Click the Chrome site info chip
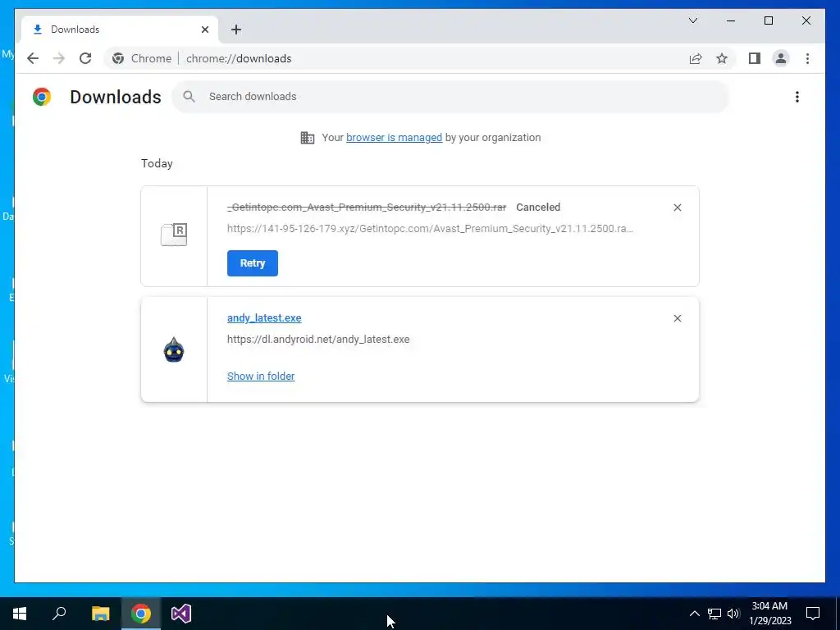The height and width of the screenshot is (630, 840). pyautogui.click(x=143, y=58)
